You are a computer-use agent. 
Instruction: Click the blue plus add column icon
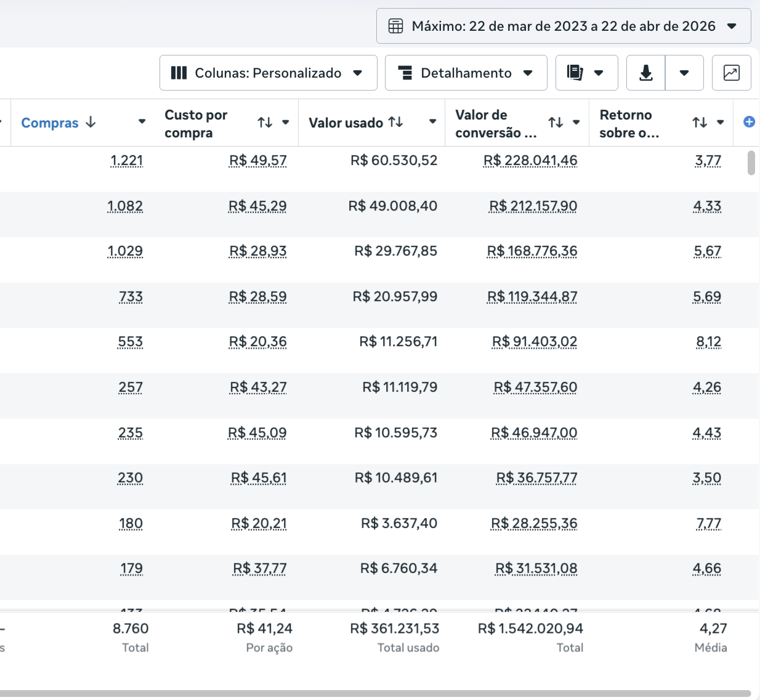pos(749,122)
